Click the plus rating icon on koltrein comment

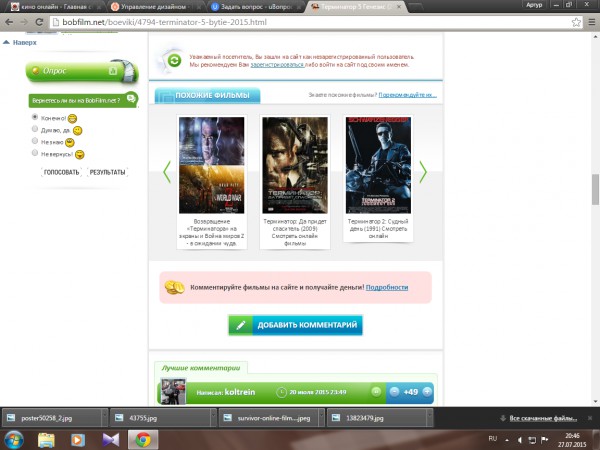[427, 392]
